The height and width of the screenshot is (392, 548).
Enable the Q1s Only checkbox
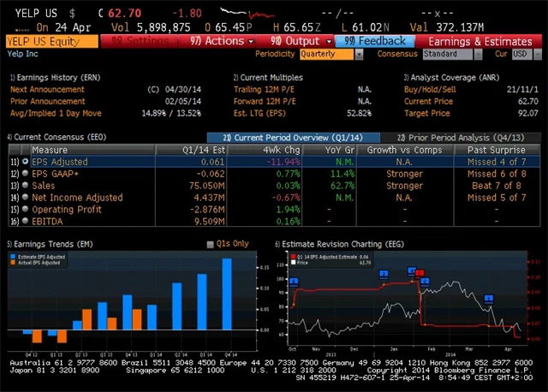[x=211, y=244]
